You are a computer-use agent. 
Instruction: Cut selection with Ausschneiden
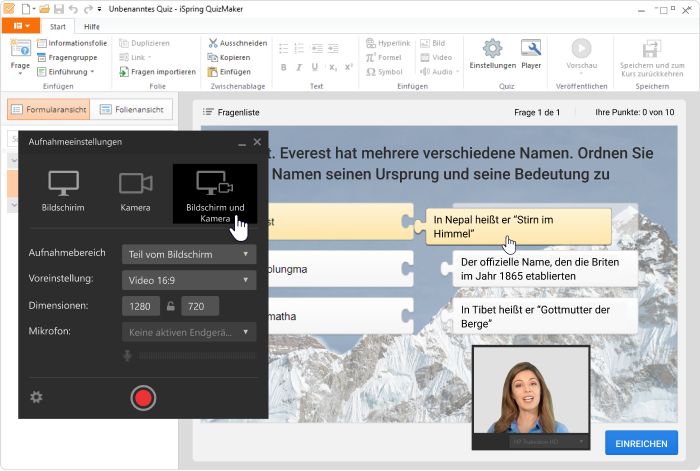(238, 43)
